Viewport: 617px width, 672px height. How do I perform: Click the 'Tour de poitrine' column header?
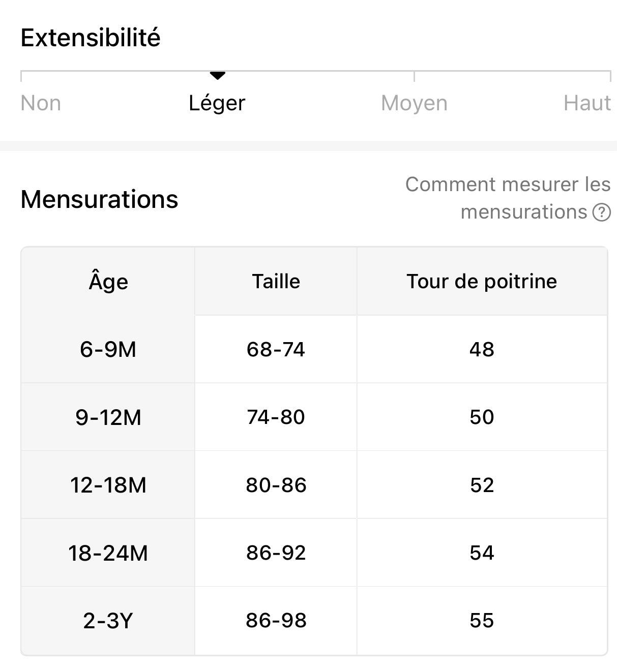(x=482, y=281)
